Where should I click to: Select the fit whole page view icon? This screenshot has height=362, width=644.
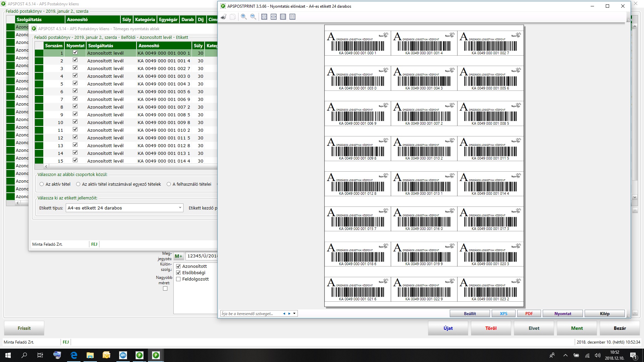[264, 17]
